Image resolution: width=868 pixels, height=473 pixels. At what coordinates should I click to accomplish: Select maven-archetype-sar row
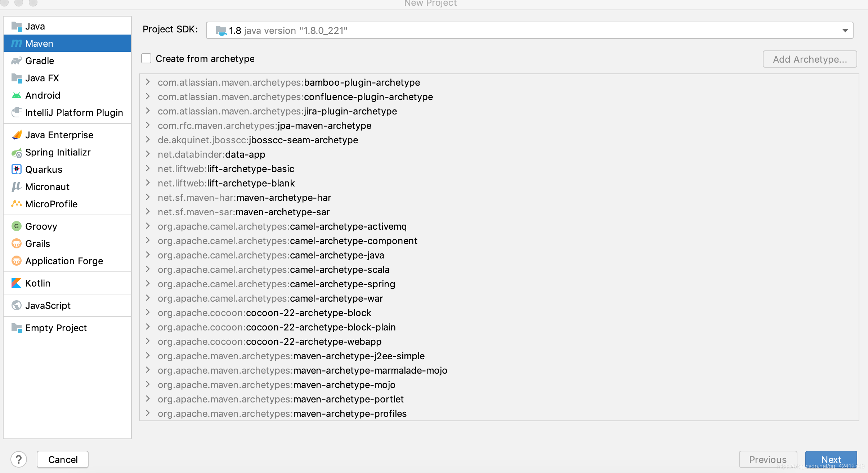[x=499, y=212]
